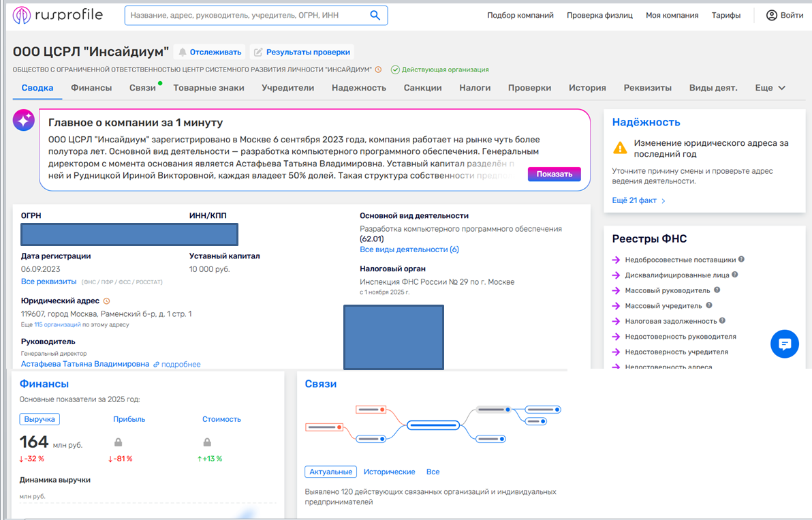Select the Исторические connections filter
The height and width of the screenshot is (520, 812).
390,472
